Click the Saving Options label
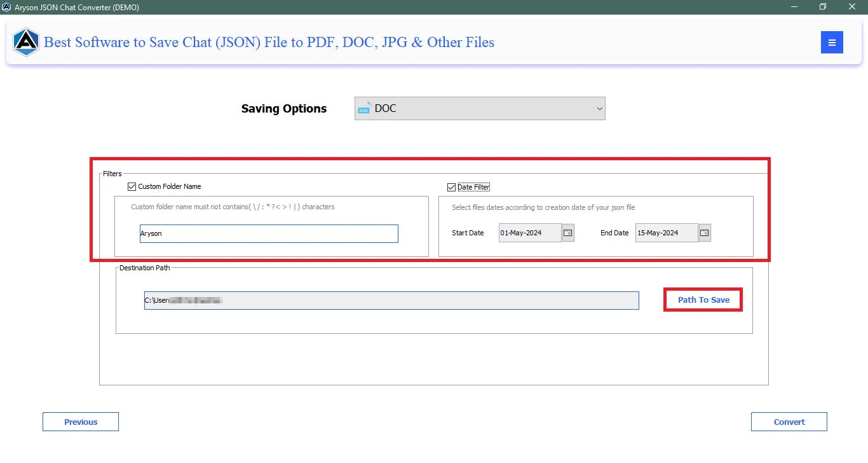 click(284, 109)
